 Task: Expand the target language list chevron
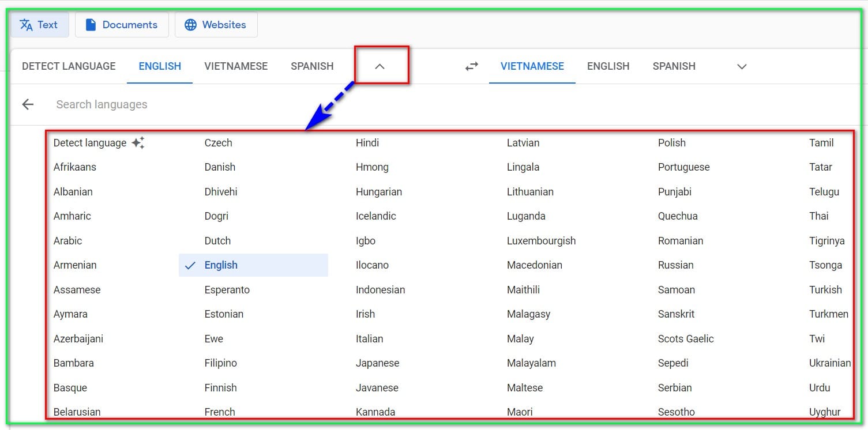pyautogui.click(x=742, y=66)
